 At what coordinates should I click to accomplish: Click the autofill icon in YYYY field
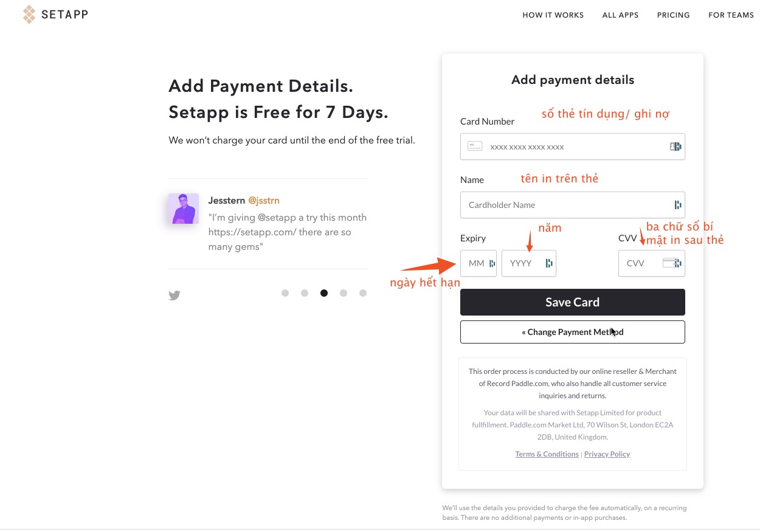pos(549,263)
